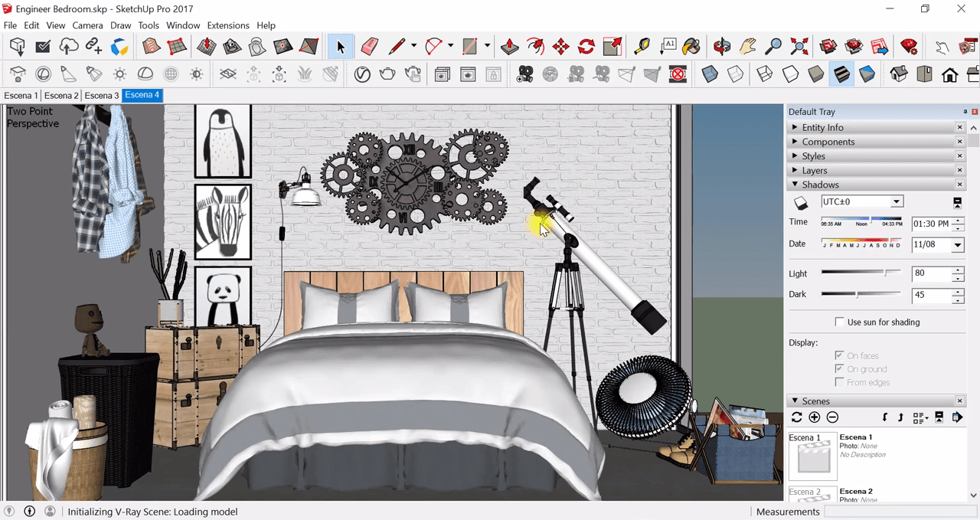Collapse the Shadows panel
This screenshot has width=980, height=520.
pos(794,184)
